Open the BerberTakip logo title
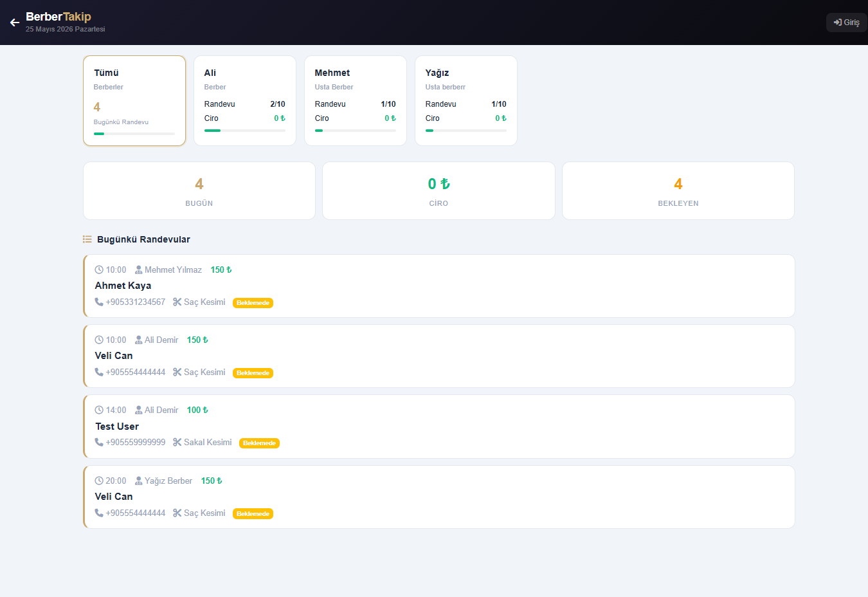Screen dimensions: 868x597 click(59, 17)
